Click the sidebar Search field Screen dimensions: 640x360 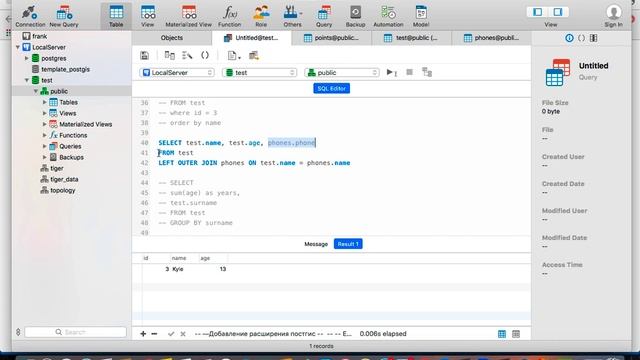click(76, 332)
